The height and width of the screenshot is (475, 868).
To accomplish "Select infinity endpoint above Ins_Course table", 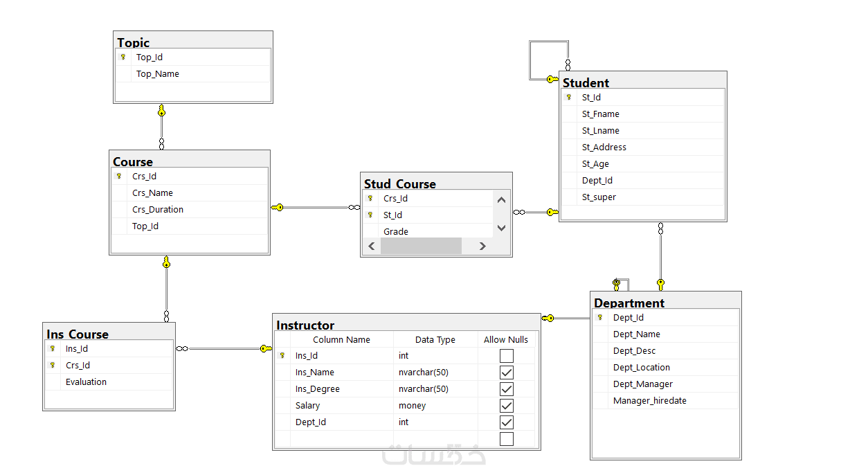I will 166,316.
